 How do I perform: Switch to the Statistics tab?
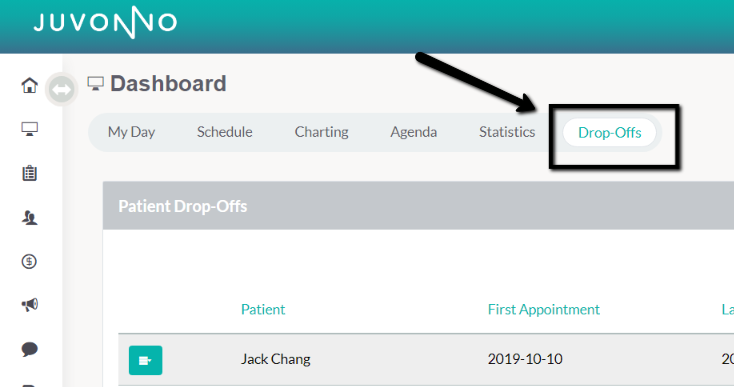507,132
